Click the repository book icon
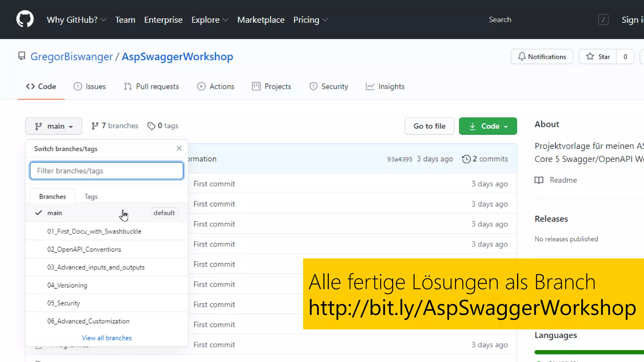 21,56
